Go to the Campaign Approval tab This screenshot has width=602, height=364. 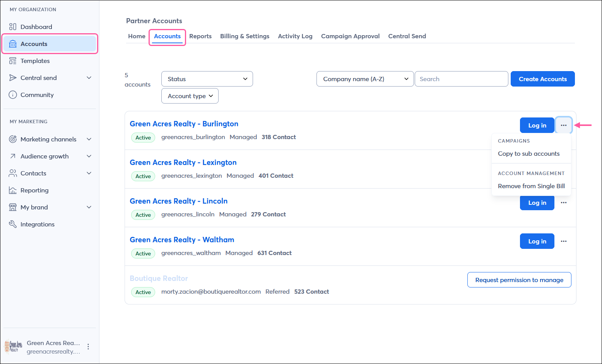coord(350,36)
